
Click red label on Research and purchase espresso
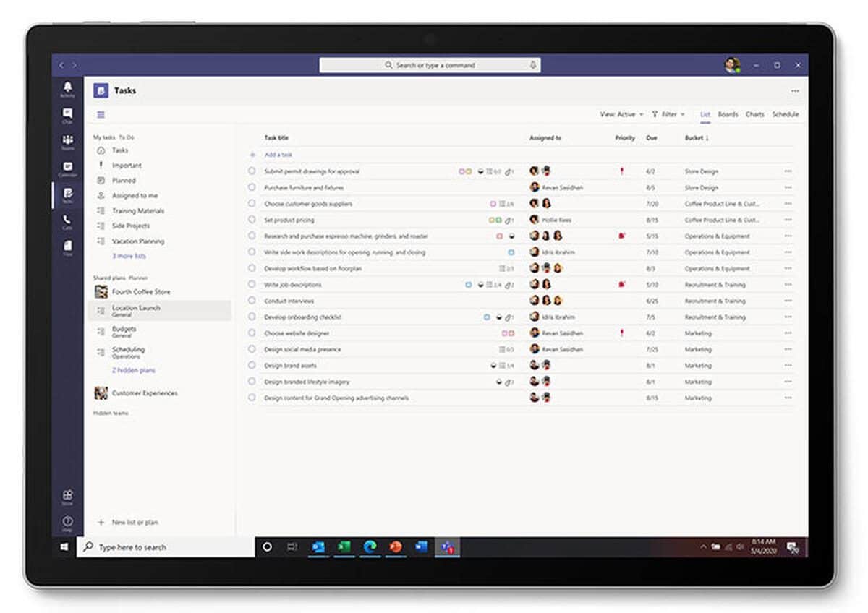(x=499, y=236)
